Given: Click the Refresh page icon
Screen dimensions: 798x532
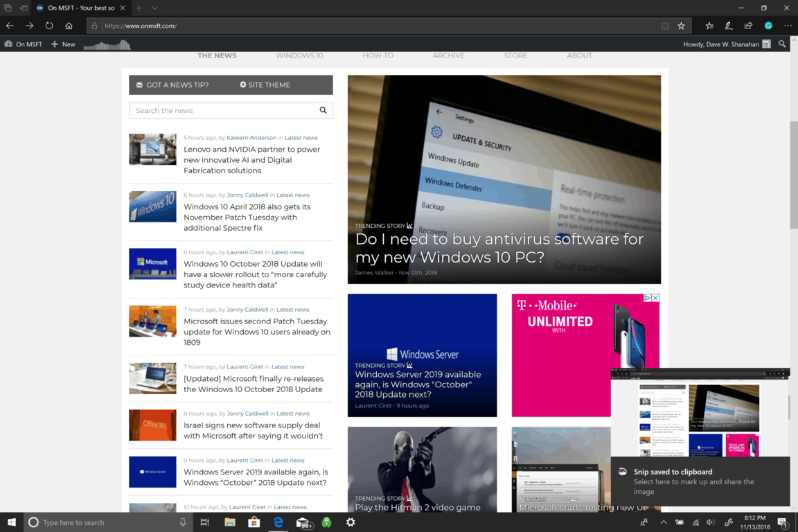Looking at the screenshot, I should (49, 26).
